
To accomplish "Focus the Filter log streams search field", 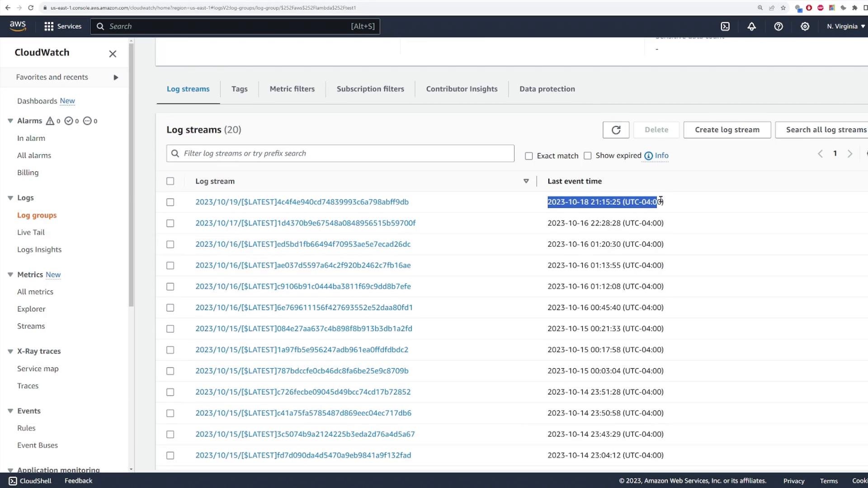I will (340, 154).
